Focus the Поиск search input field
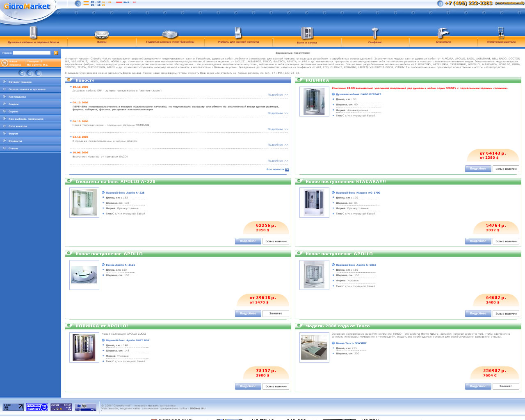This screenshot has width=525, height=420. pos(32,53)
